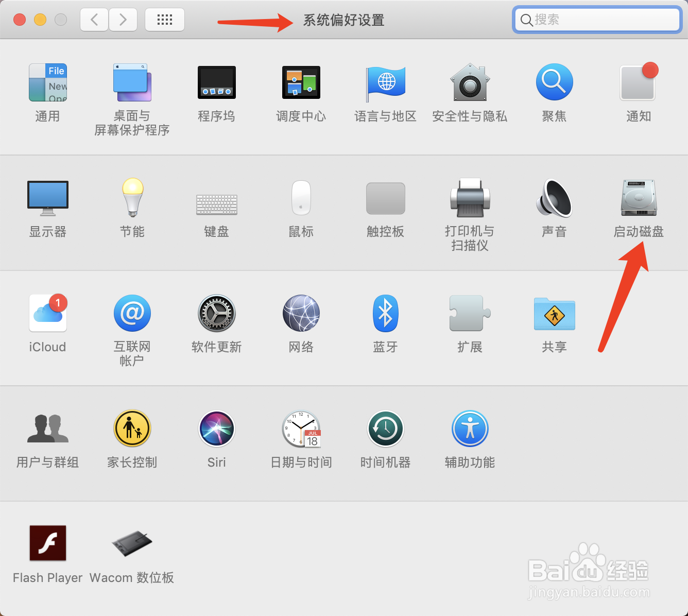Open the 时间机器 (Time Machine) pane
Image resolution: width=688 pixels, height=616 pixels.
coord(385,428)
